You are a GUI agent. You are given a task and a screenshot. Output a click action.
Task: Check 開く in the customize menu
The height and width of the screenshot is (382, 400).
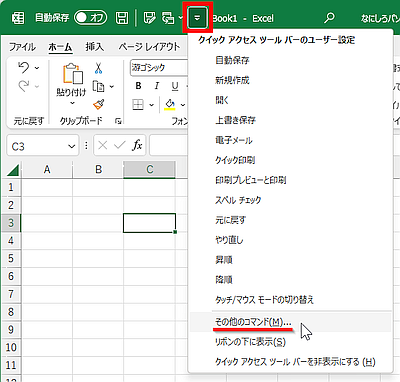(290, 100)
